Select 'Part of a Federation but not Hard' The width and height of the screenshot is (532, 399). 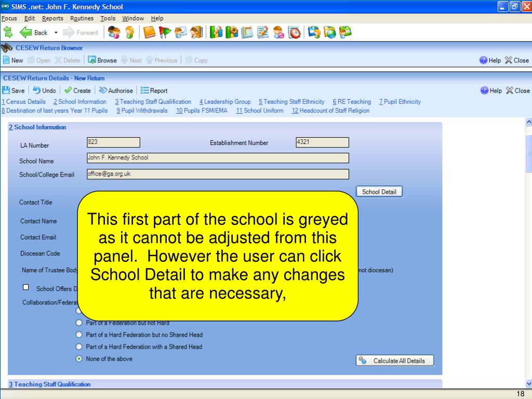[79, 323]
